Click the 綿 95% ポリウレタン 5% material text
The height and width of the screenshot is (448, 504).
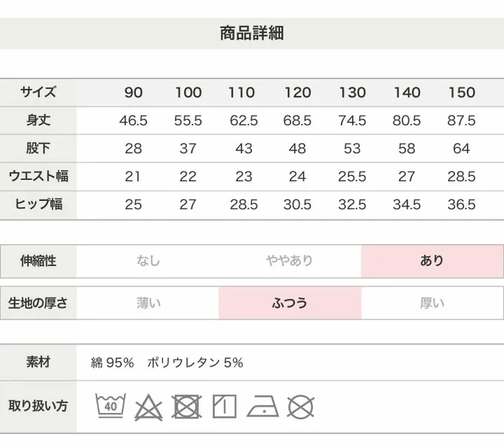(167, 363)
